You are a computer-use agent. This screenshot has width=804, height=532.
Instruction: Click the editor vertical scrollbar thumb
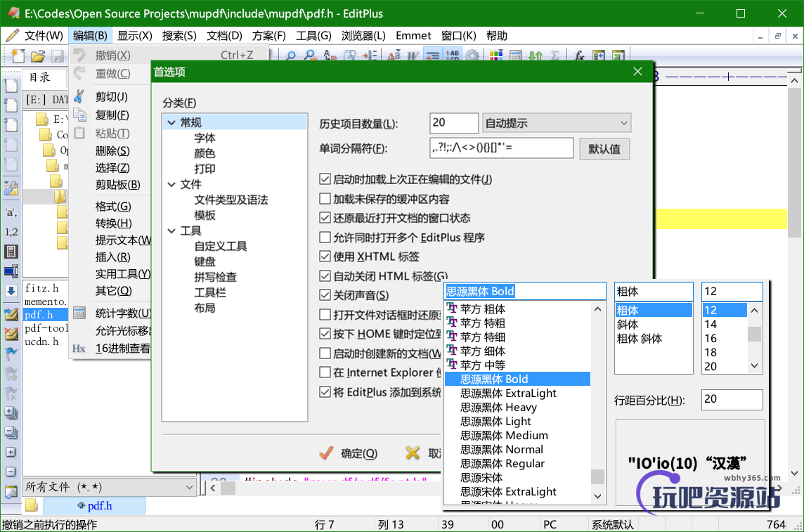(x=794, y=163)
